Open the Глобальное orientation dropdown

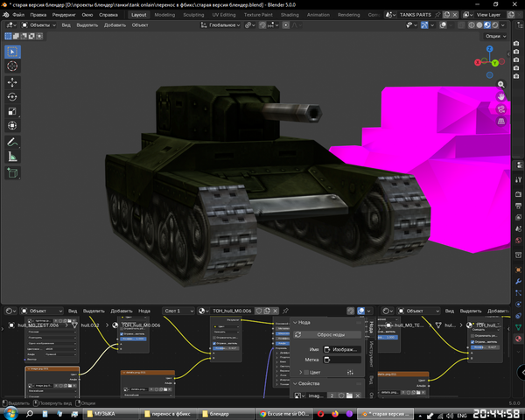coord(220,25)
